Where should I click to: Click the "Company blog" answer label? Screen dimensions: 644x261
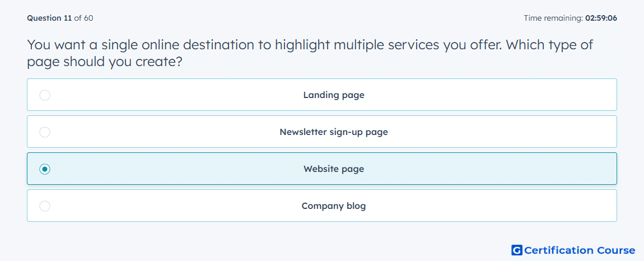click(334, 206)
